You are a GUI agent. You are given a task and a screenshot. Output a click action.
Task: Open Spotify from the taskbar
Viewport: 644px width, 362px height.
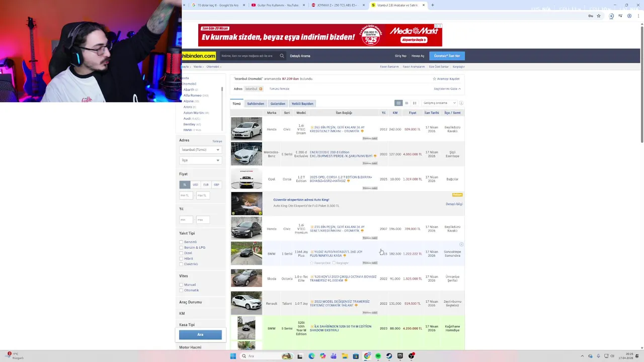click(x=378, y=356)
